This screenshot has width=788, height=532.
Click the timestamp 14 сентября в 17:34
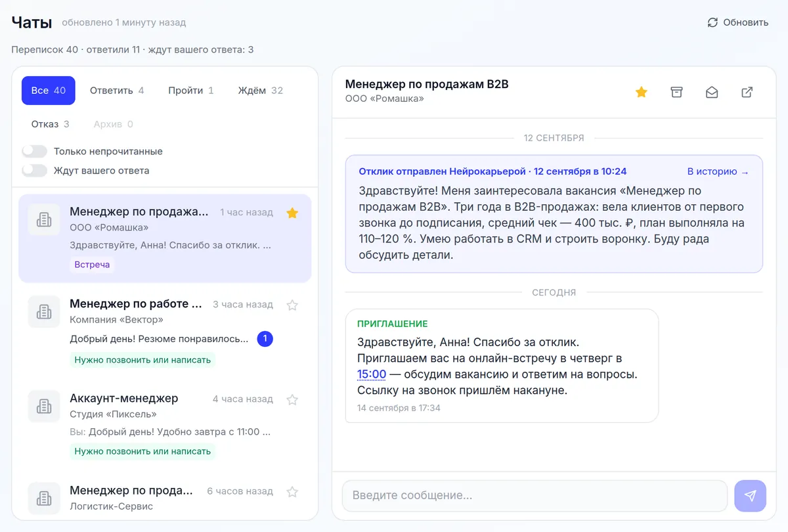(399, 408)
